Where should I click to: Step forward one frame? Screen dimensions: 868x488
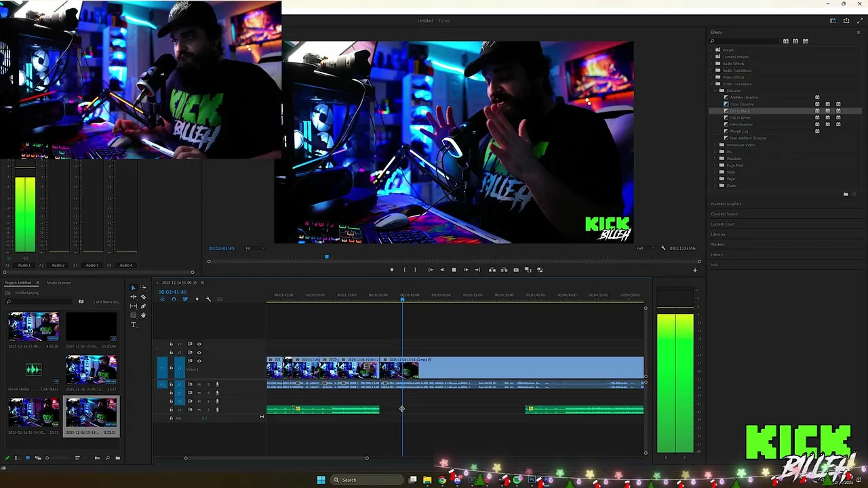point(466,270)
